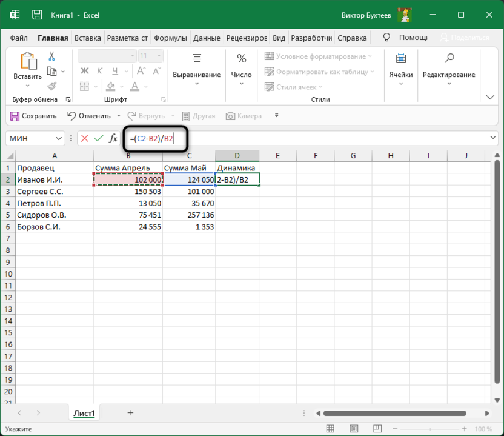Switch to Normal view in status bar
Image resolution: width=504 pixels, height=436 pixels.
pyautogui.click(x=330, y=429)
